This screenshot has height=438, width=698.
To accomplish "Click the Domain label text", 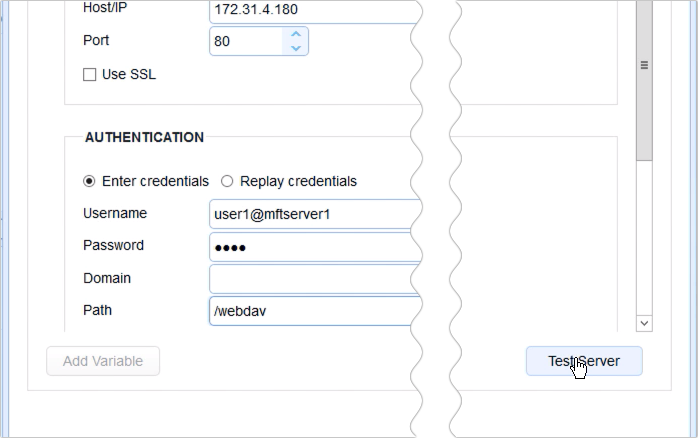I will tap(107, 278).
